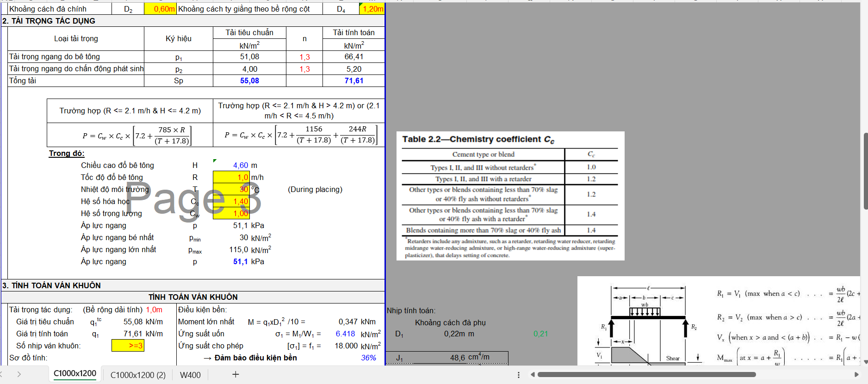The height and width of the screenshot is (384, 868).
Task: Select the yellow span count cell ">=3"
Action: pyautogui.click(x=128, y=346)
